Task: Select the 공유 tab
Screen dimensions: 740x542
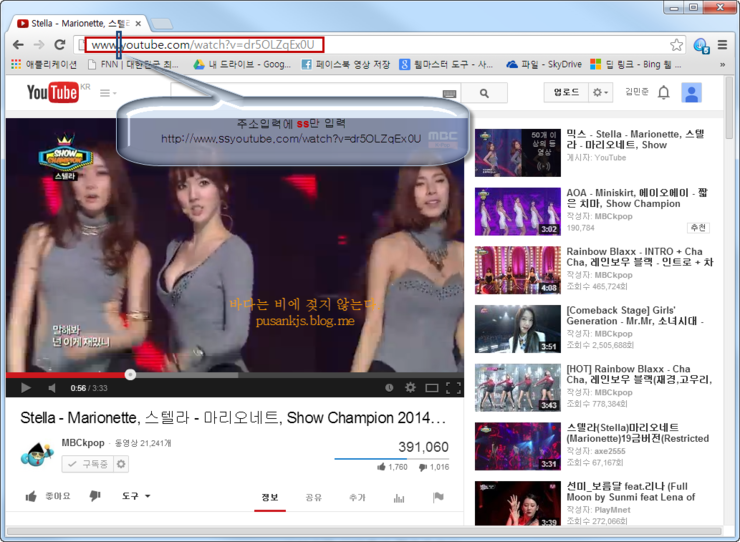Action: (x=313, y=497)
